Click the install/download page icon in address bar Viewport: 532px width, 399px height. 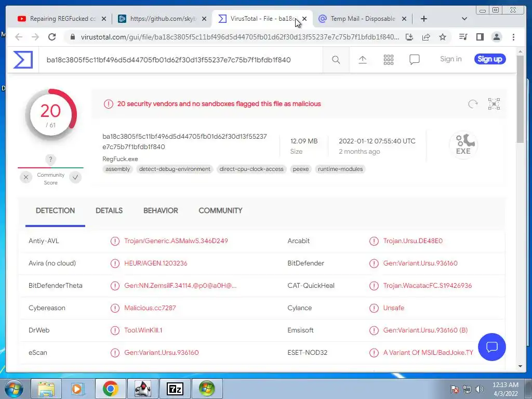tap(409, 37)
